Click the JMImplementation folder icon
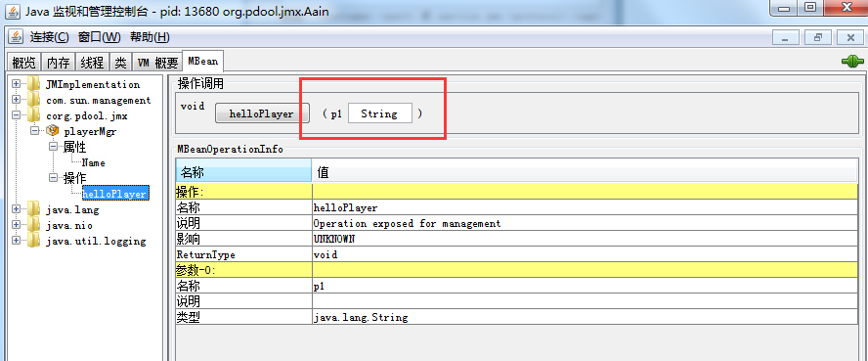This screenshot has width=868, height=361. click(34, 84)
